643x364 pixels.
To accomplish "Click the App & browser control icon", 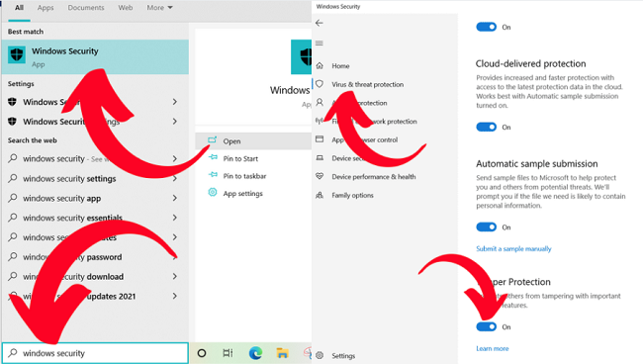I will pos(320,139).
